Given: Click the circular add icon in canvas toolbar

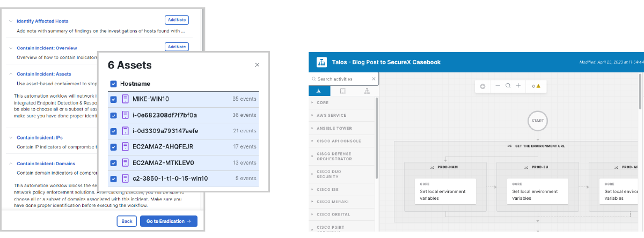Looking at the screenshot, I should [482, 86].
